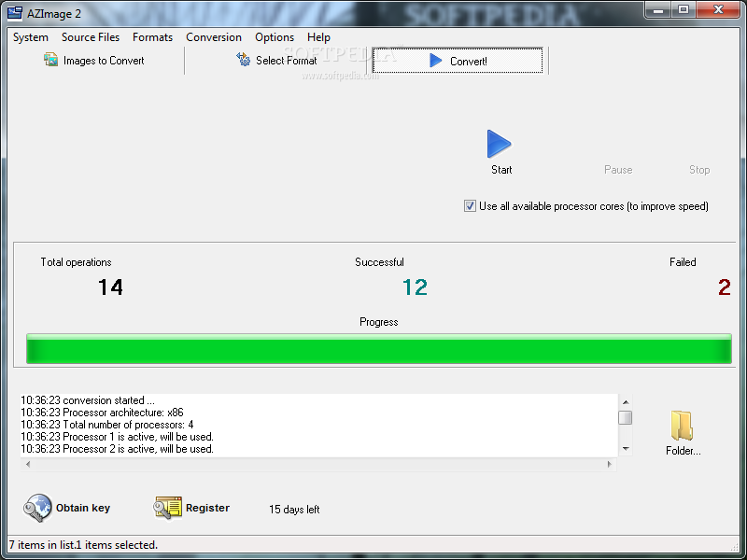
Task: Click the Total operations value 14
Action: click(110, 287)
